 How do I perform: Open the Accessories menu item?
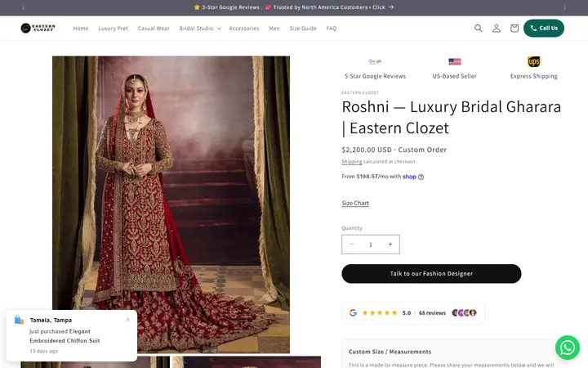[x=243, y=28]
